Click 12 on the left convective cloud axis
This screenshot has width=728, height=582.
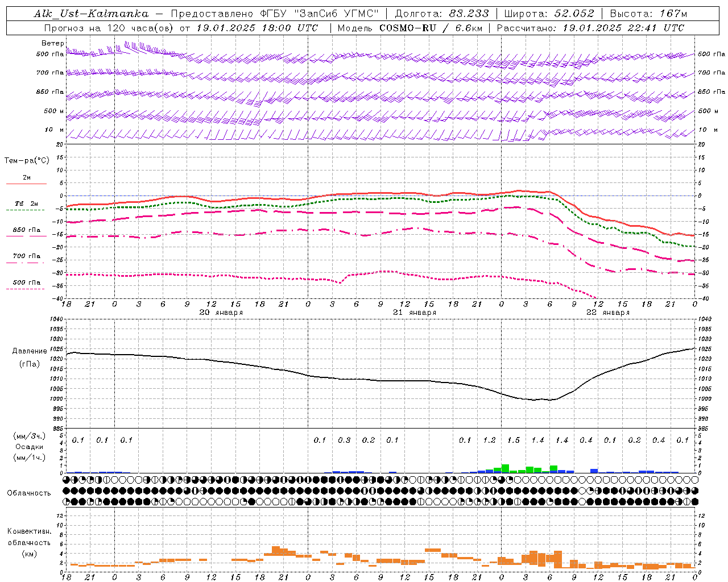click(x=60, y=516)
